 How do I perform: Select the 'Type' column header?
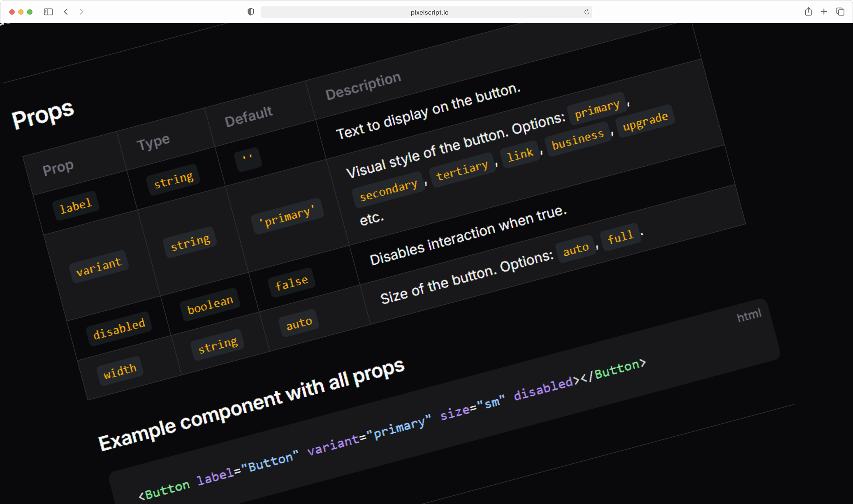click(153, 143)
